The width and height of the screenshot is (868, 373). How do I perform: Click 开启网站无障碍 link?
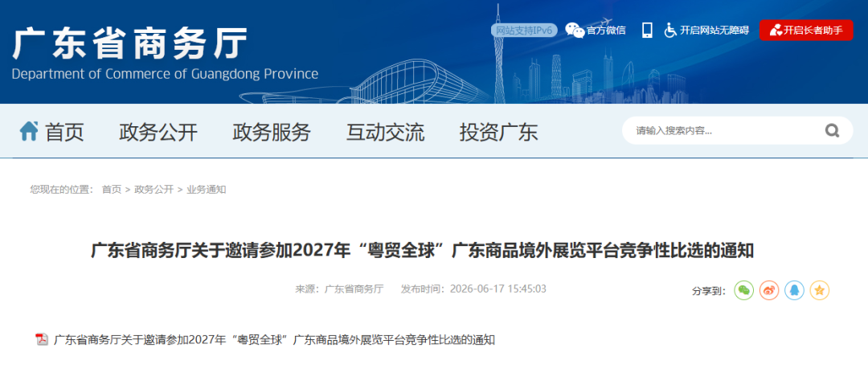pyautogui.click(x=714, y=31)
